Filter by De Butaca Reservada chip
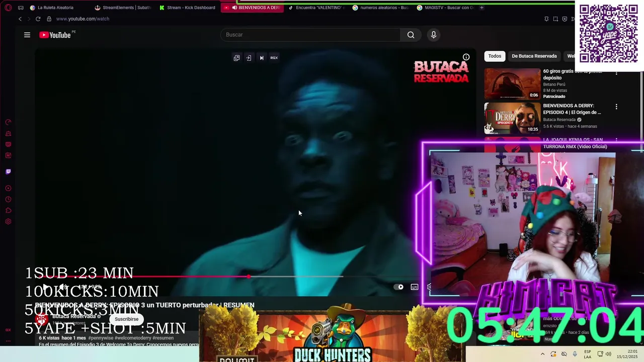The image size is (644, 362). click(x=534, y=56)
